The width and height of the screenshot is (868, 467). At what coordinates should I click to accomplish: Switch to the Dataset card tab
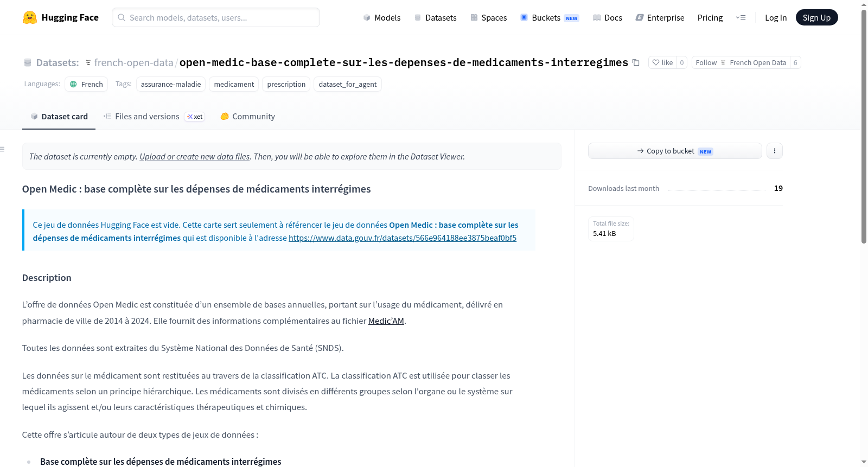[x=59, y=117]
